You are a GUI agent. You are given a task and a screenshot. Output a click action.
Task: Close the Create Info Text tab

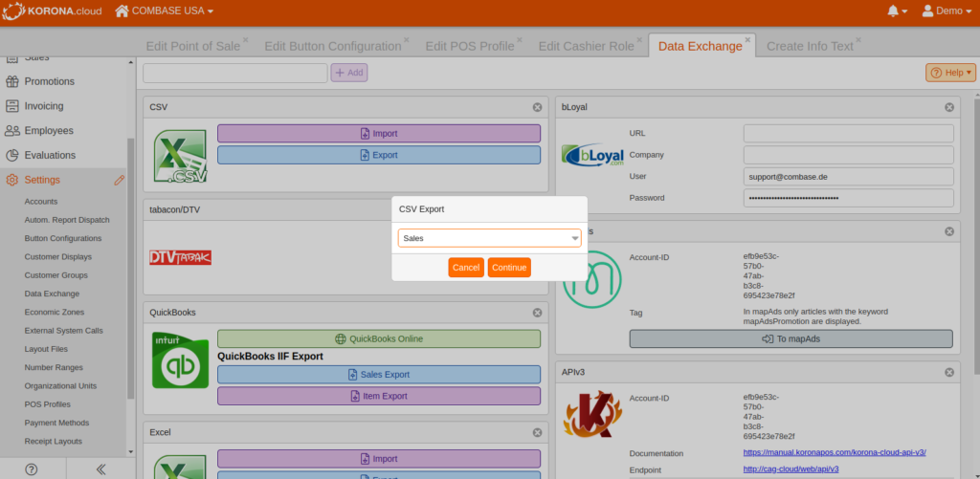point(858,39)
